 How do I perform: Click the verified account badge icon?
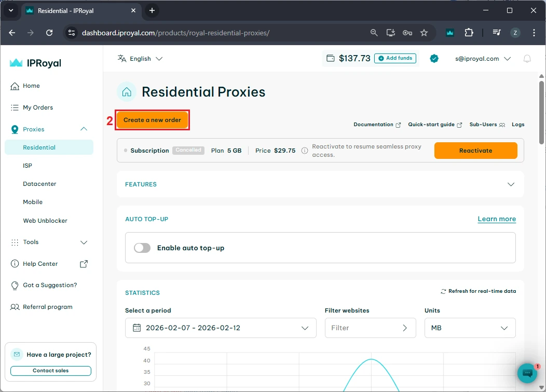pyautogui.click(x=434, y=59)
